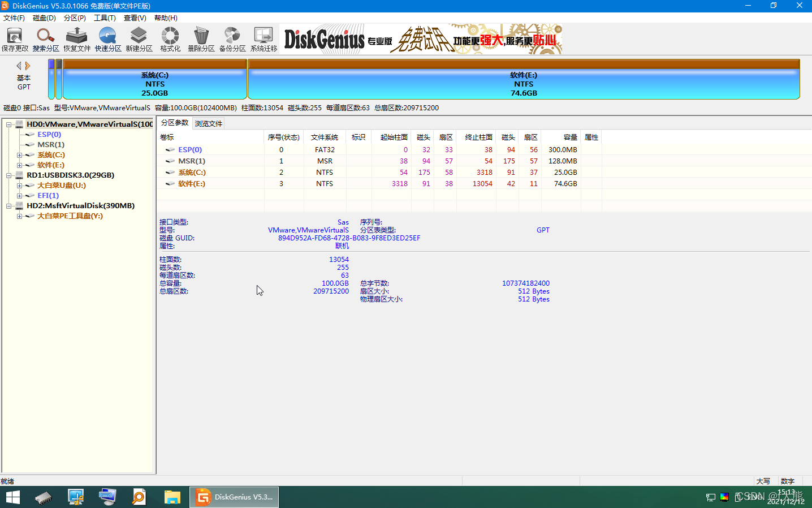Expand the 软件(E:) tree node
Screen dimensions: 812x508
coord(19,165)
